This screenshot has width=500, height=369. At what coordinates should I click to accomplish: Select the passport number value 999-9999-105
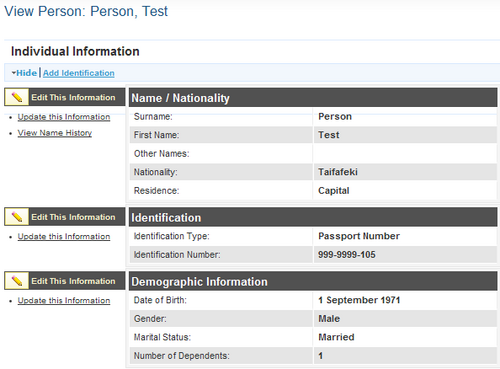click(x=347, y=255)
